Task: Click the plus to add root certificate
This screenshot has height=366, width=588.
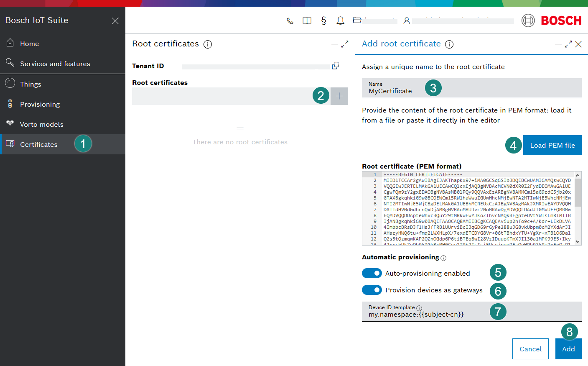Action: point(339,96)
